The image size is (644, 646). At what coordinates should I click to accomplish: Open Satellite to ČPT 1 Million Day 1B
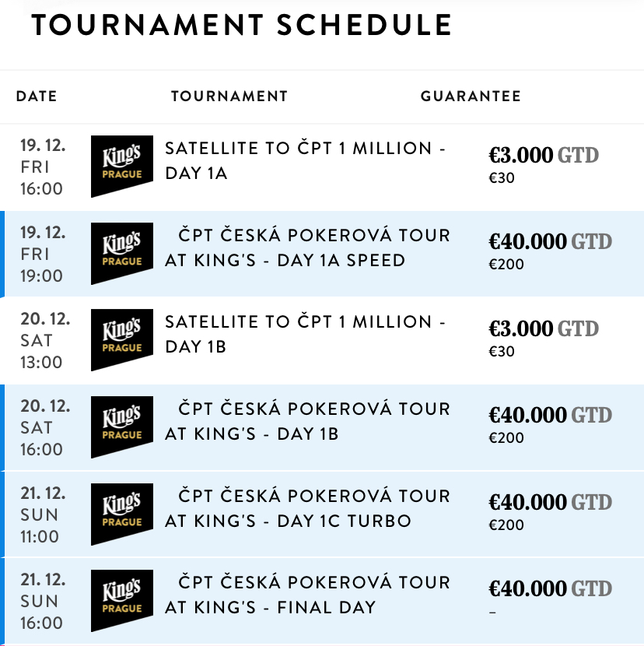tap(306, 334)
